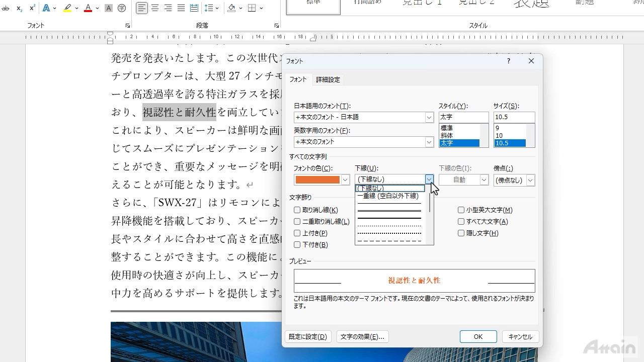Open the 日本語用のフォント dropdown

429,117
